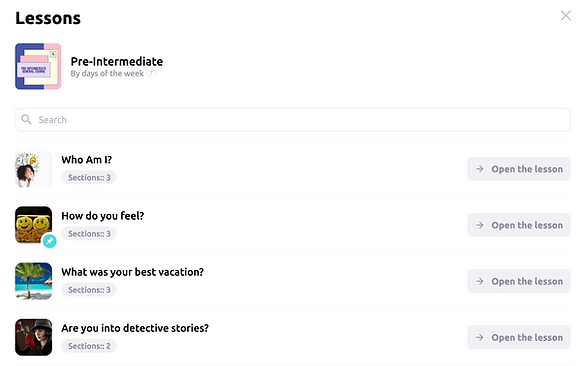Click Sections 3 tag under Who Am I
The image size is (585, 366).
point(89,178)
